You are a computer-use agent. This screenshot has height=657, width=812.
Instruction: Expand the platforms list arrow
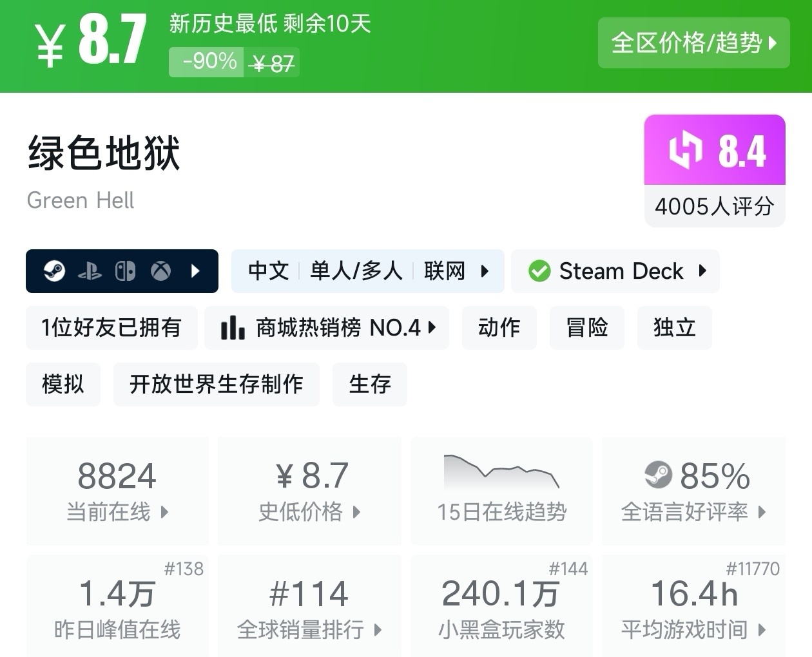pos(196,271)
